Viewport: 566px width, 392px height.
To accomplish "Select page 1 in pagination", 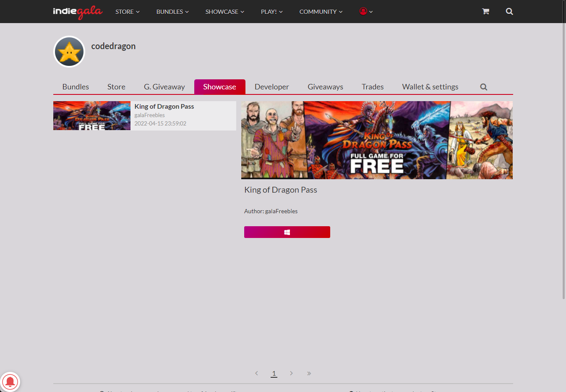I will pos(274,373).
